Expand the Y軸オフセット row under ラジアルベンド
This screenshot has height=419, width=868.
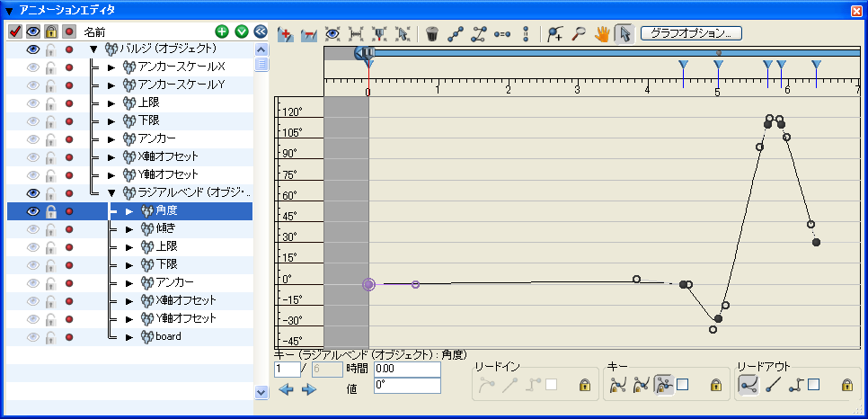129,318
